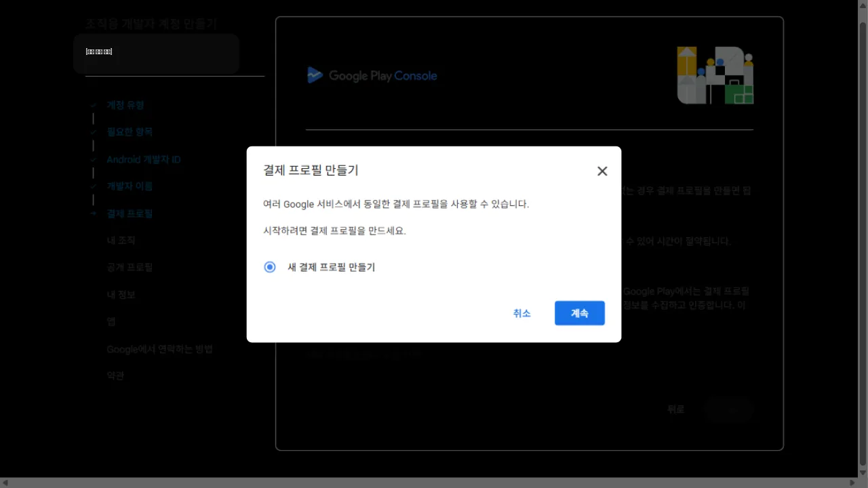Click the 취소 button
868x488 pixels.
(x=521, y=313)
